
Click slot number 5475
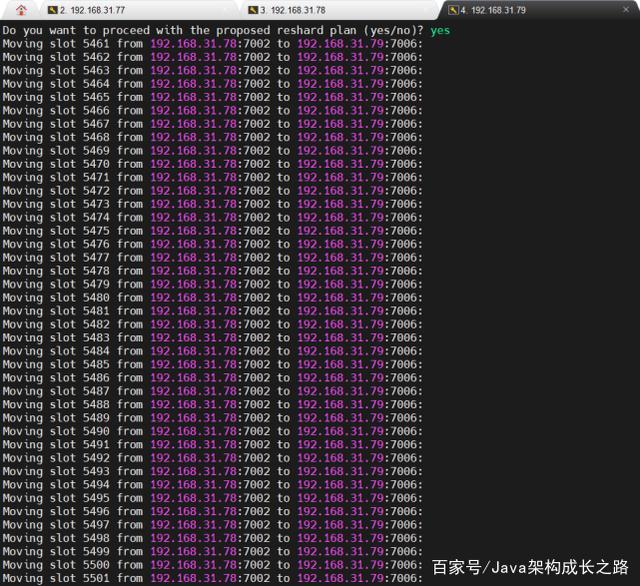coord(96,231)
